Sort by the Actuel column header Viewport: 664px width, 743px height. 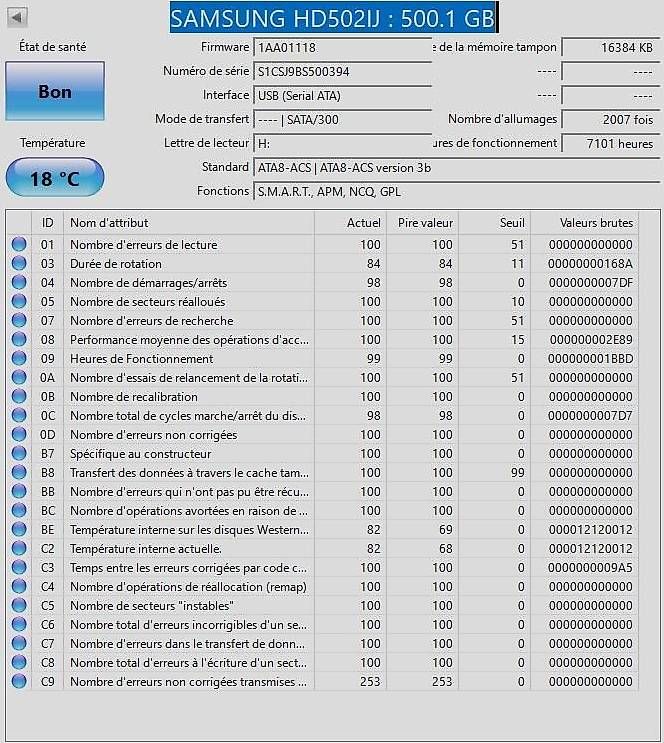point(350,223)
